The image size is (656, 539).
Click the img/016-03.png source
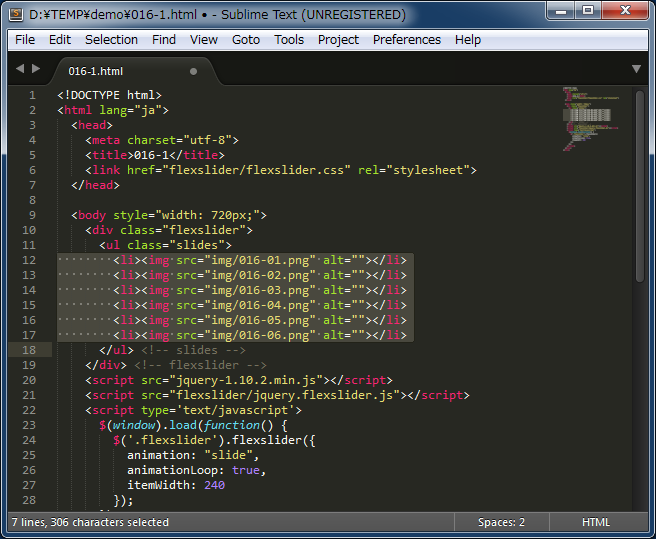pyautogui.click(x=260, y=290)
